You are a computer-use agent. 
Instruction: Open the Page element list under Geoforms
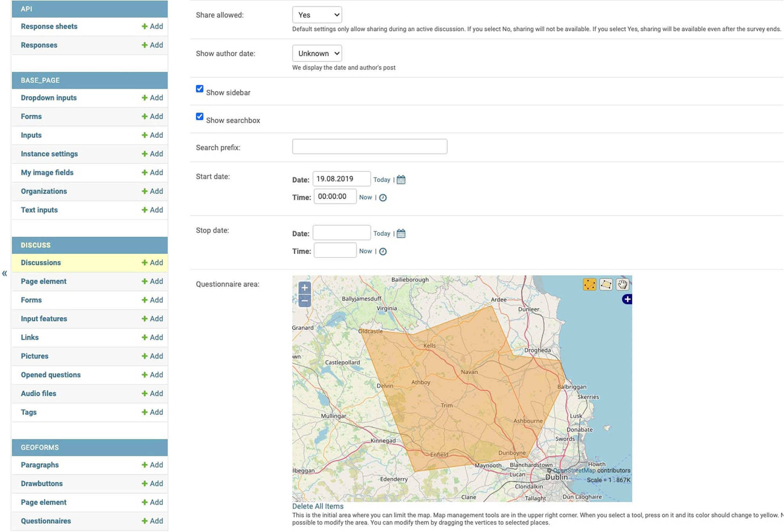click(44, 503)
